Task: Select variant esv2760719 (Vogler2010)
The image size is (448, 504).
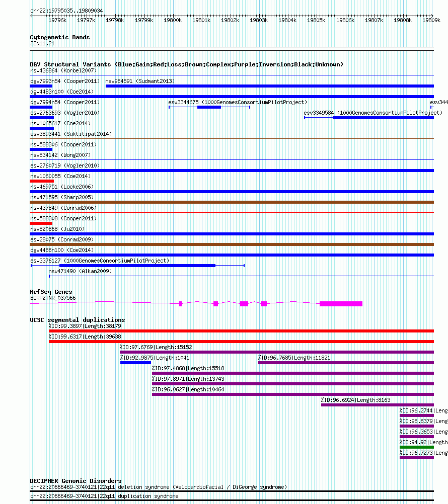Action: [x=65, y=165]
